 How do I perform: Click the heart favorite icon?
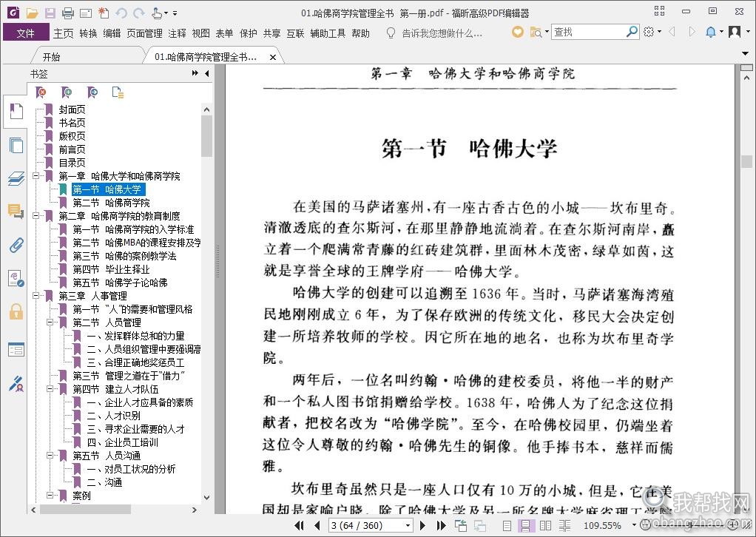(x=517, y=33)
